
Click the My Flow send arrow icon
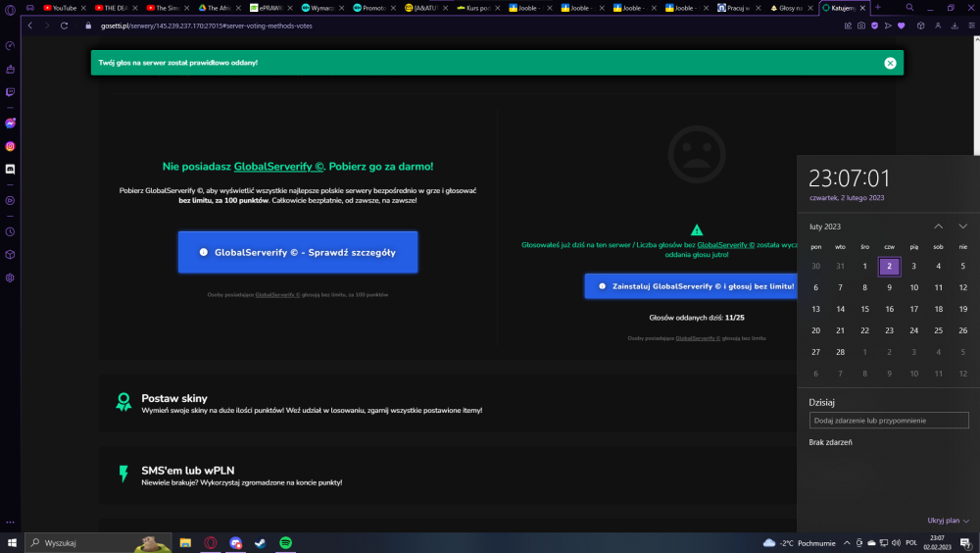tap(888, 25)
